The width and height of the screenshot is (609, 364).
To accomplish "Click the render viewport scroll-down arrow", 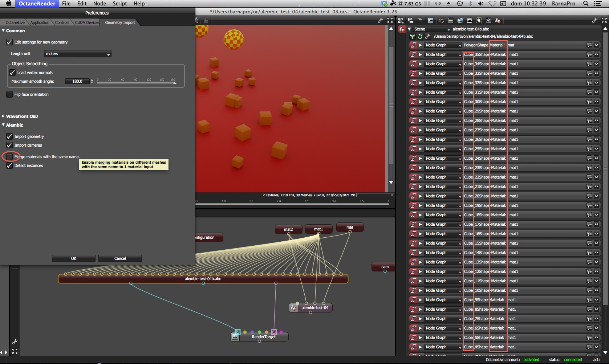I will point(391,183).
